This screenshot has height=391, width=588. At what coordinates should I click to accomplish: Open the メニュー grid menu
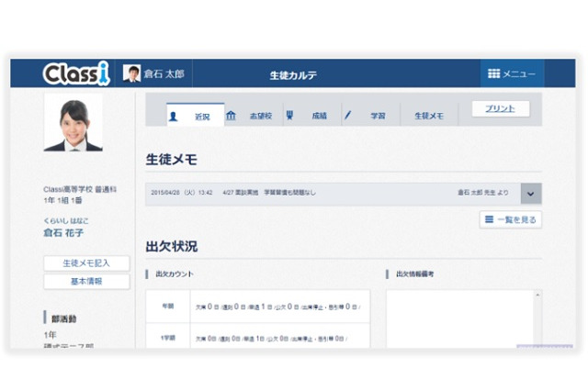[512, 73]
